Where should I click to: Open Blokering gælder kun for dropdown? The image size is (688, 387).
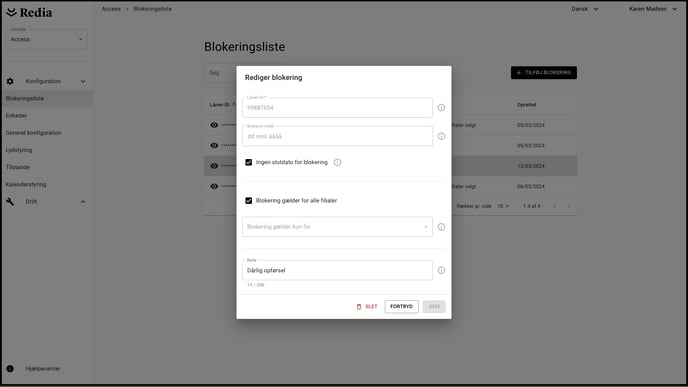coord(337,227)
